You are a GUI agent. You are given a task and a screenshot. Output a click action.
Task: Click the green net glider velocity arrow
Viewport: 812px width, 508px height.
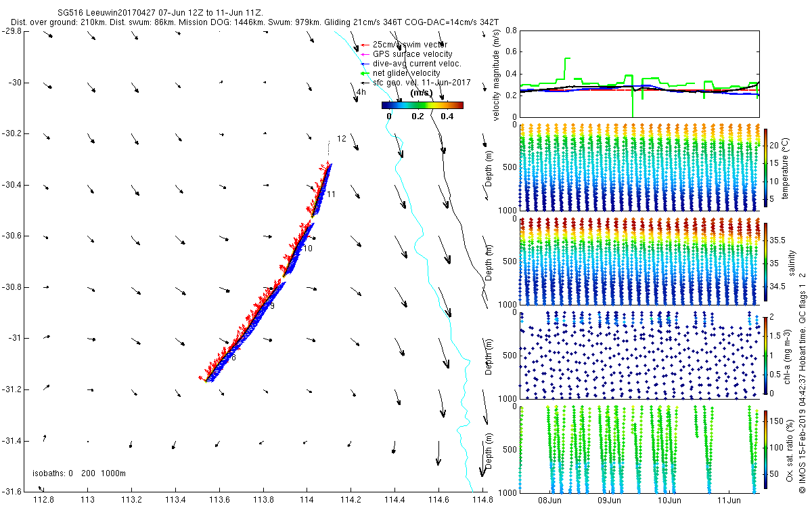[x=365, y=73]
